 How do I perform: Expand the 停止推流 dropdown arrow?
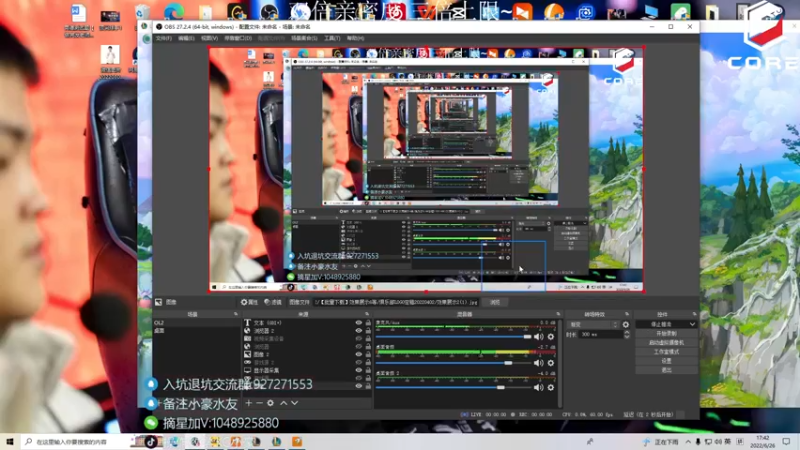pos(692,324)
